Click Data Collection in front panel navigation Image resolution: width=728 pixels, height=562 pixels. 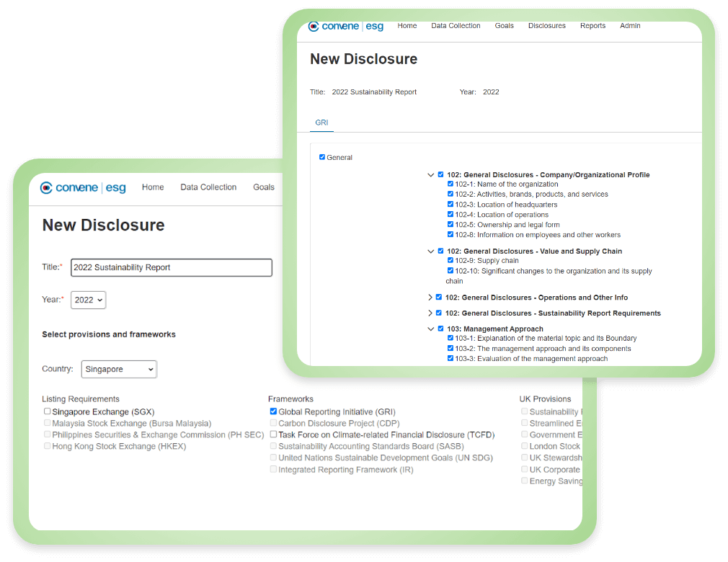pyautogui.click(x=208, y=187)
